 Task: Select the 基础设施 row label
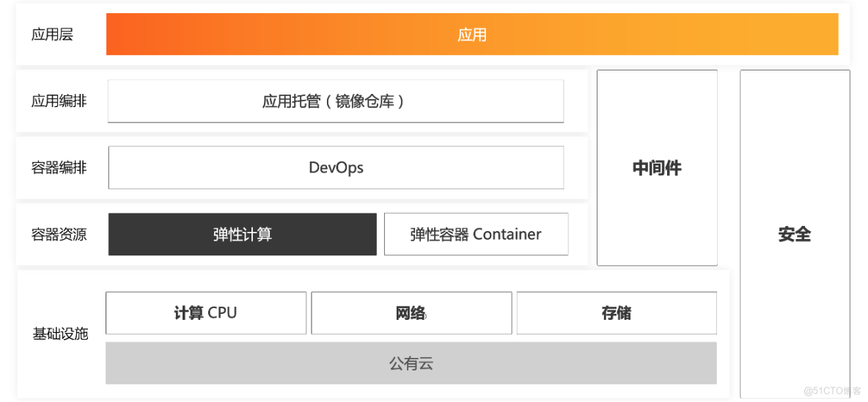[60, 334]
